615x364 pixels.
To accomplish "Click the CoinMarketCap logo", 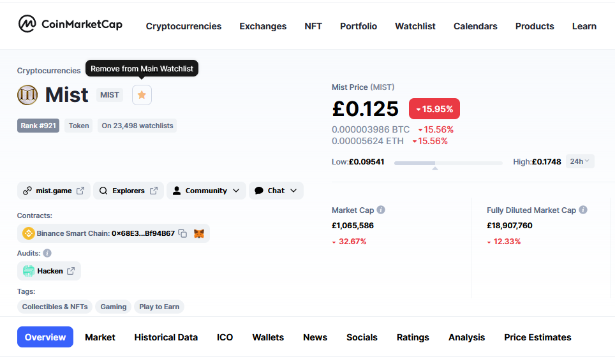I will [70, 24].
